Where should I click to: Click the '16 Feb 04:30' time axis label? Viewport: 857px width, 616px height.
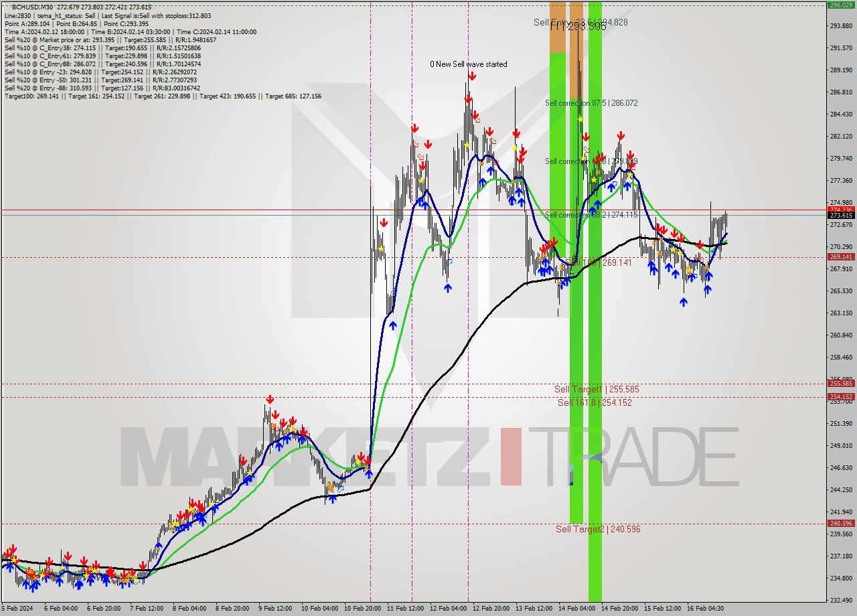704,609
